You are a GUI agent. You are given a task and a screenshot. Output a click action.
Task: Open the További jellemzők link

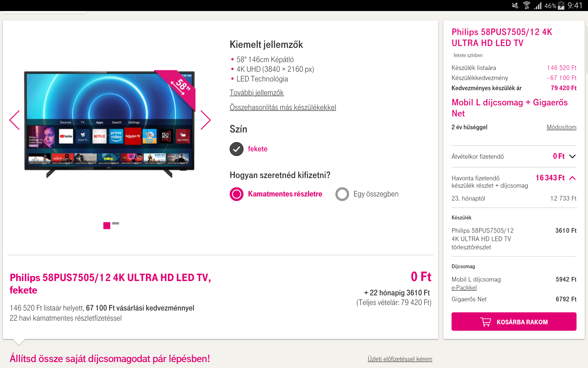(257, 93)
